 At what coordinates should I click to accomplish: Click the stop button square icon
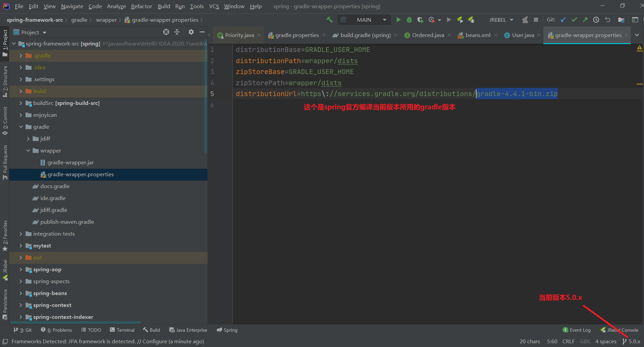[536, 20]
